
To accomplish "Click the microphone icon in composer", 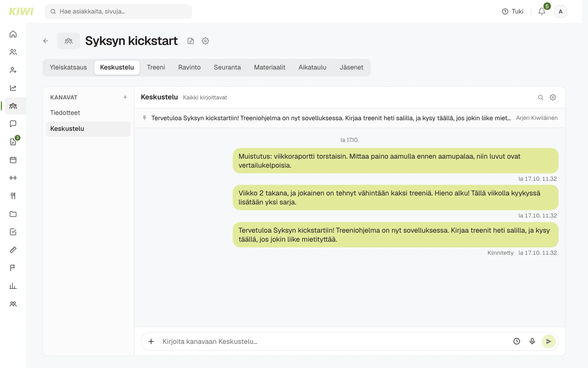I will [x=532, y=342].
